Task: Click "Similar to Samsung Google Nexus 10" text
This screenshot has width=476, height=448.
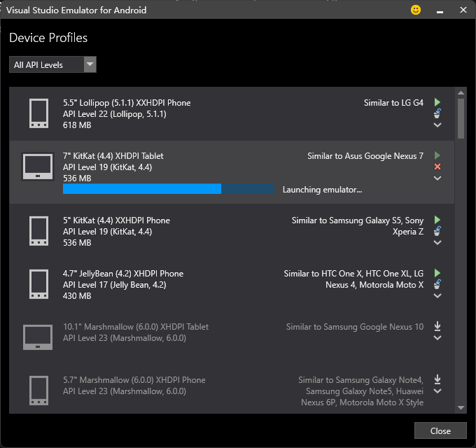Action: 355,327
